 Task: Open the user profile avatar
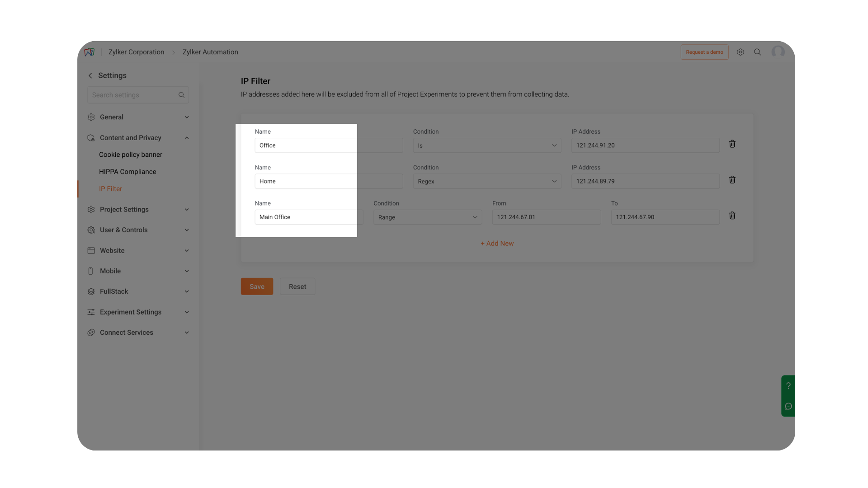778,52
